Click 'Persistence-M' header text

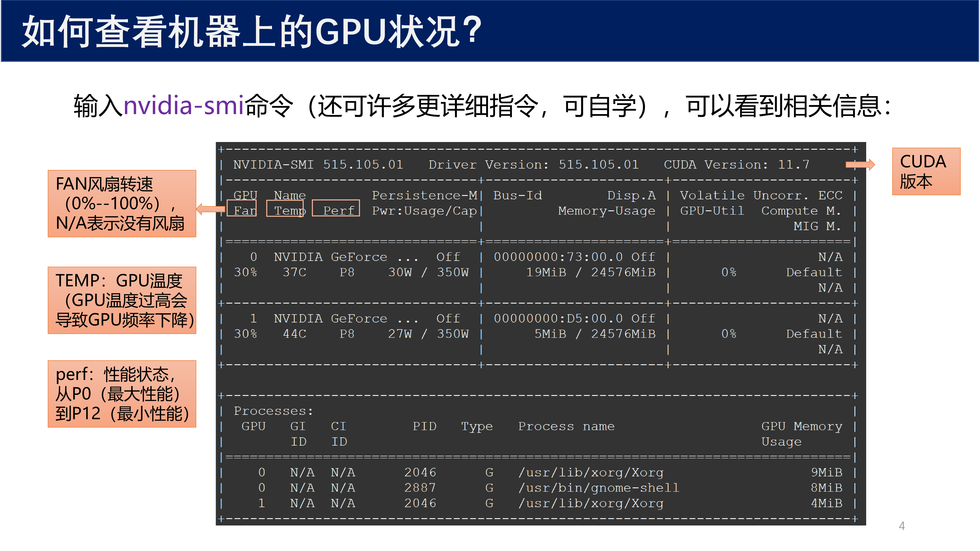424,195
